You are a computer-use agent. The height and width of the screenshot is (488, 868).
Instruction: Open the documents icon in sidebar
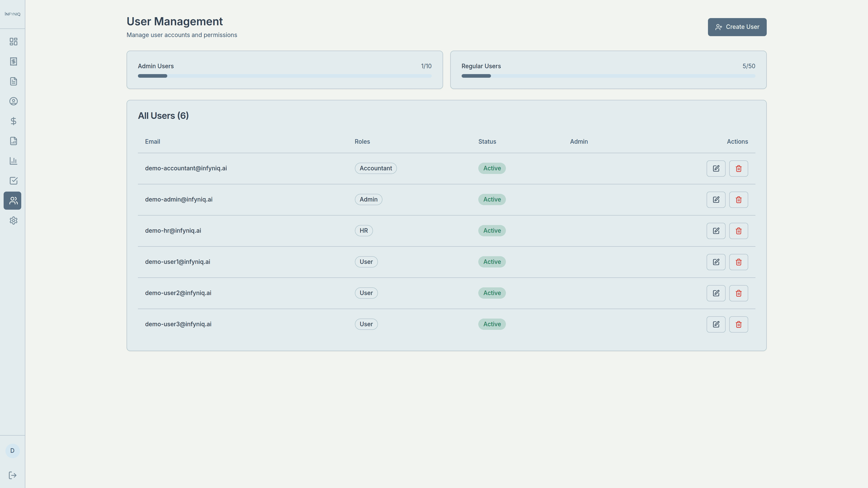[13, 81]
